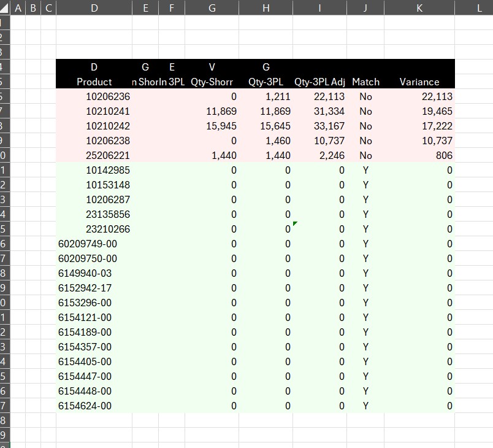Select column D header
Screen dimensions: 493x448
click(x=94, y=7)
